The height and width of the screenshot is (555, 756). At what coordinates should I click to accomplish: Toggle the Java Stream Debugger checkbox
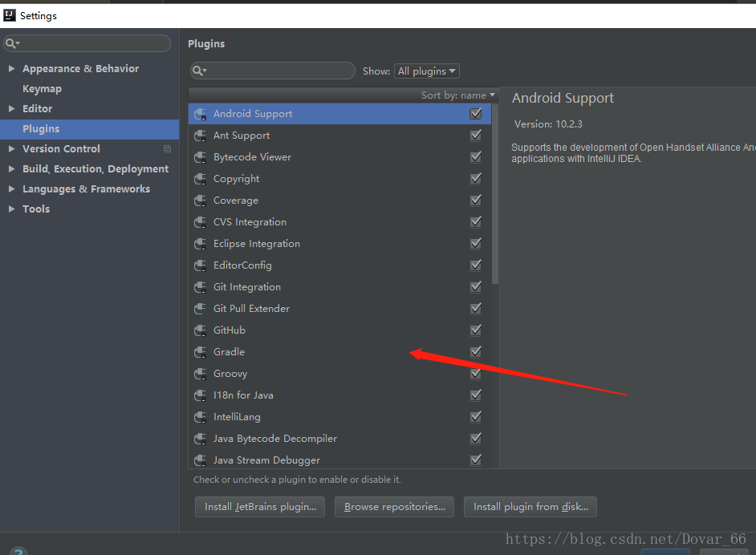[475, 460]
